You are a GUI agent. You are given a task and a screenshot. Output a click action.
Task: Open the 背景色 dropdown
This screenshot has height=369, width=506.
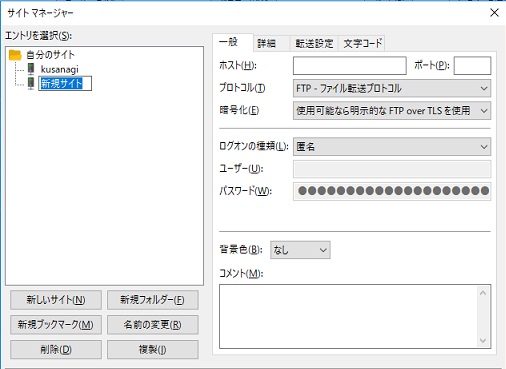300,250
